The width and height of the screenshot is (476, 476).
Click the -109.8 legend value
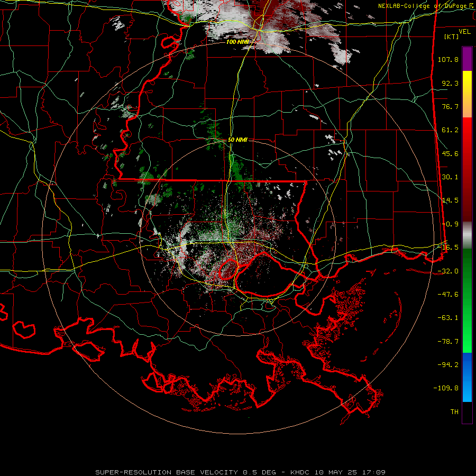click(446, 388)
